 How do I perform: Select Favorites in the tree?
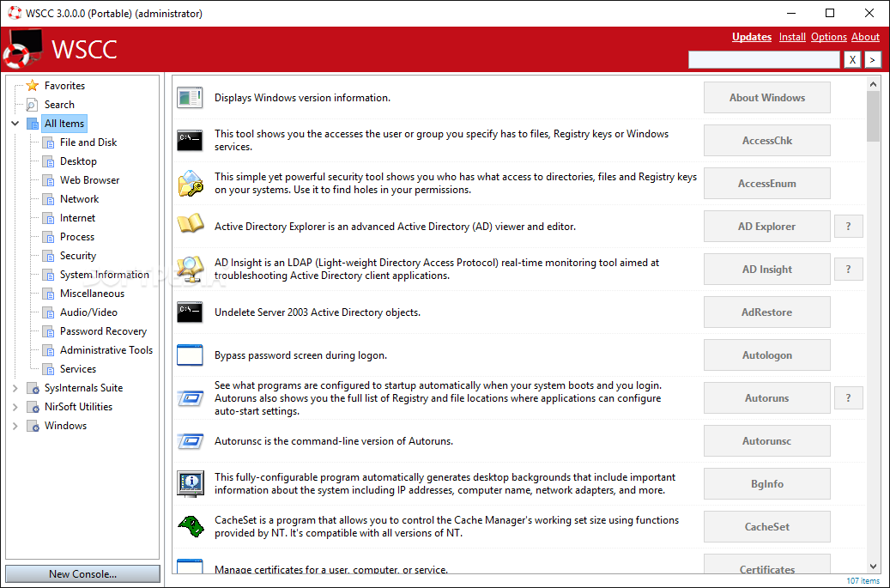click(x=64, y=86)
